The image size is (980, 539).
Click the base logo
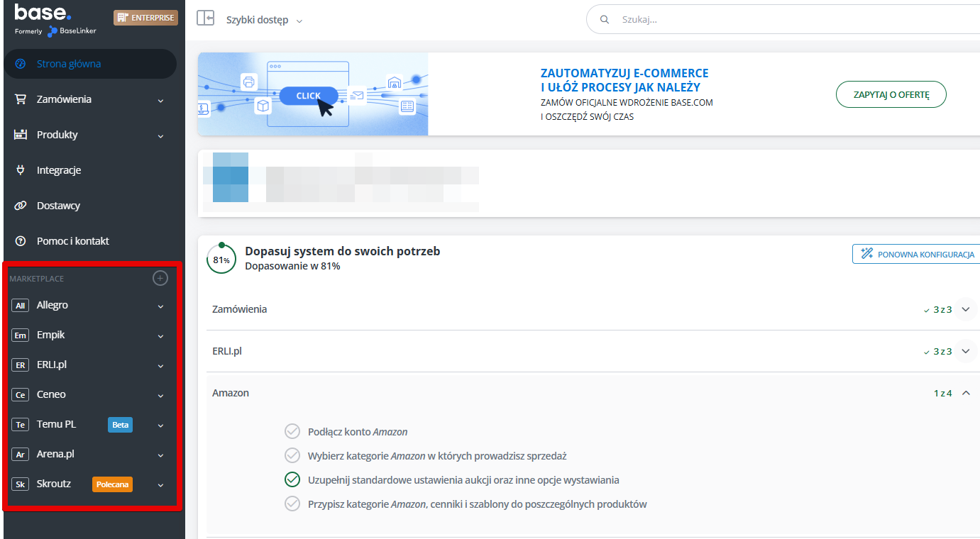[x=43, y=13]
